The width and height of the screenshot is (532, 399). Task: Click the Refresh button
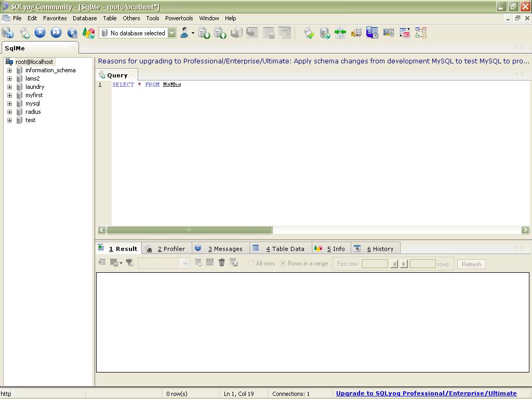(x=471, y=264)
